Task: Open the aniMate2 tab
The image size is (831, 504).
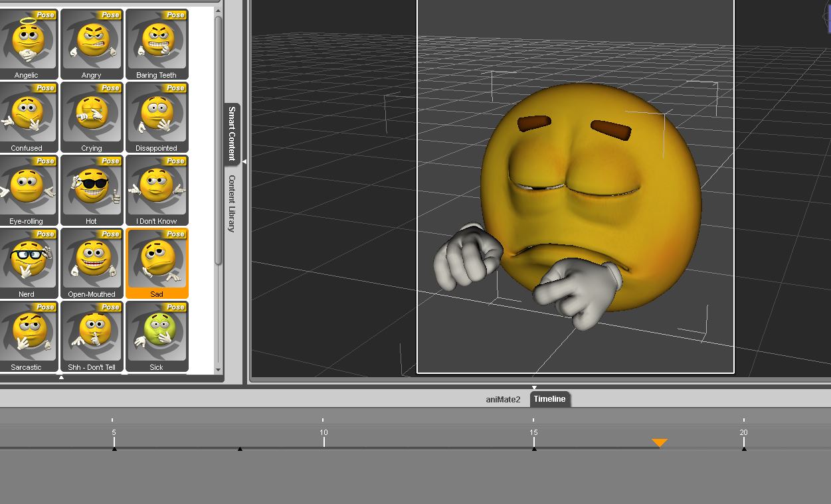Action: coord(503,399)
